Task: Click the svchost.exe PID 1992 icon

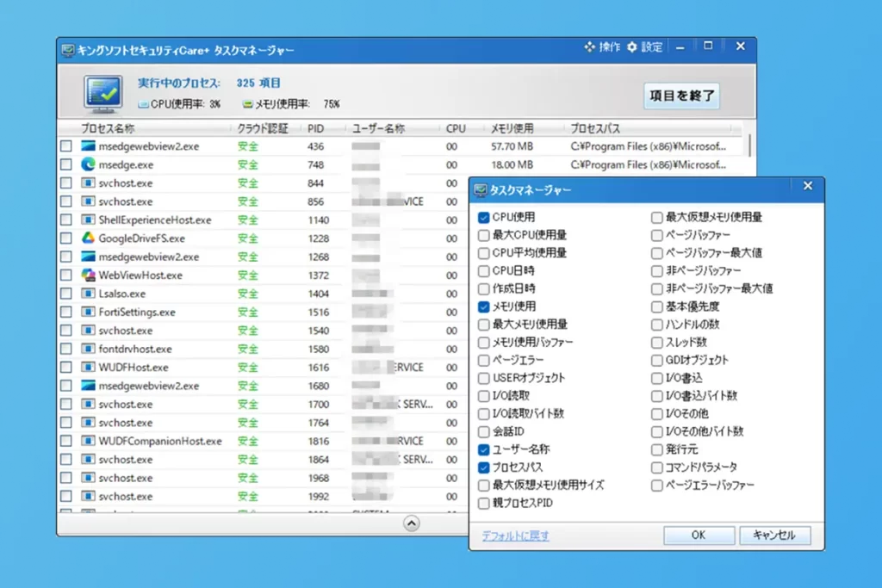Action: 89,497
